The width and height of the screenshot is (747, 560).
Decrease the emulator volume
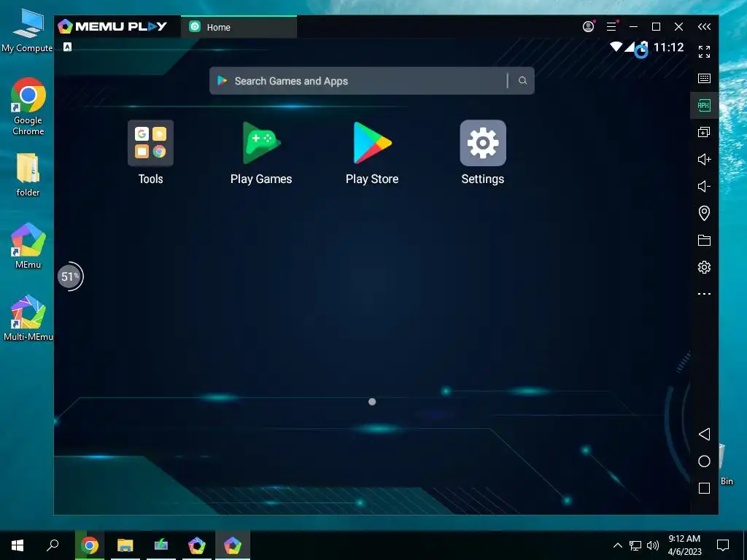click(704, 186)
